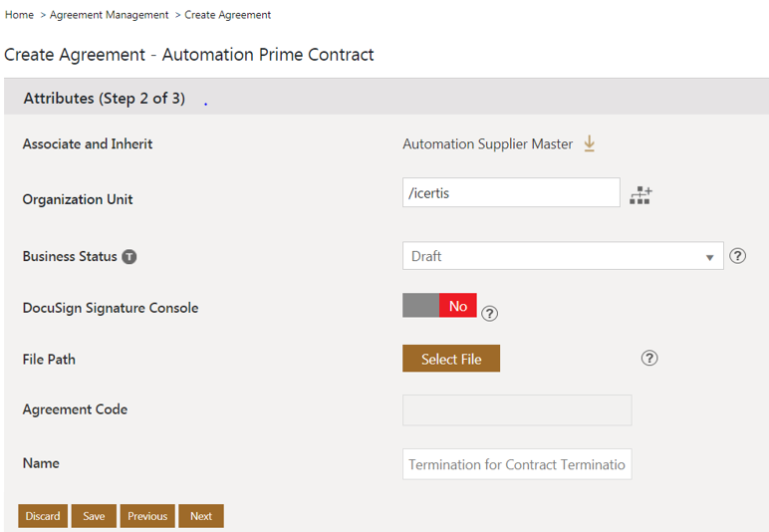The height and width of the screenshot is (532, 769).
Task: Go to Home in the breadcrumb
Action: 19,15
